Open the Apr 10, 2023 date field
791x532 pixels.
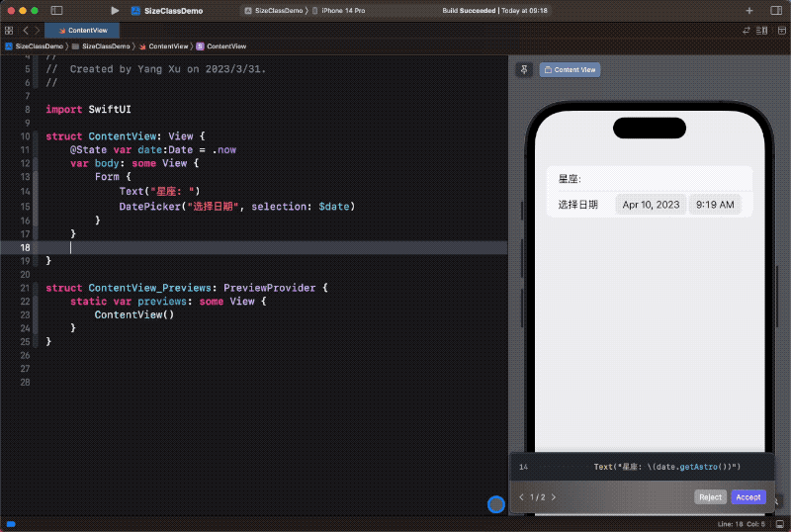click(651, 205)
